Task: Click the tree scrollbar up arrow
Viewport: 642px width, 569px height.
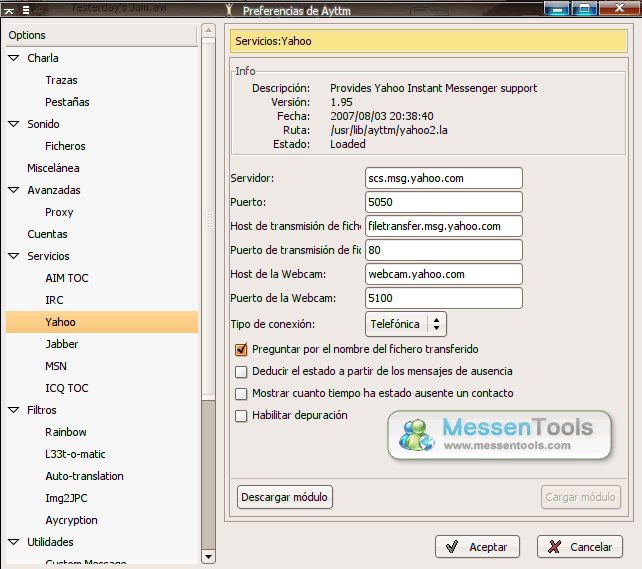Action: coord(208,30)
